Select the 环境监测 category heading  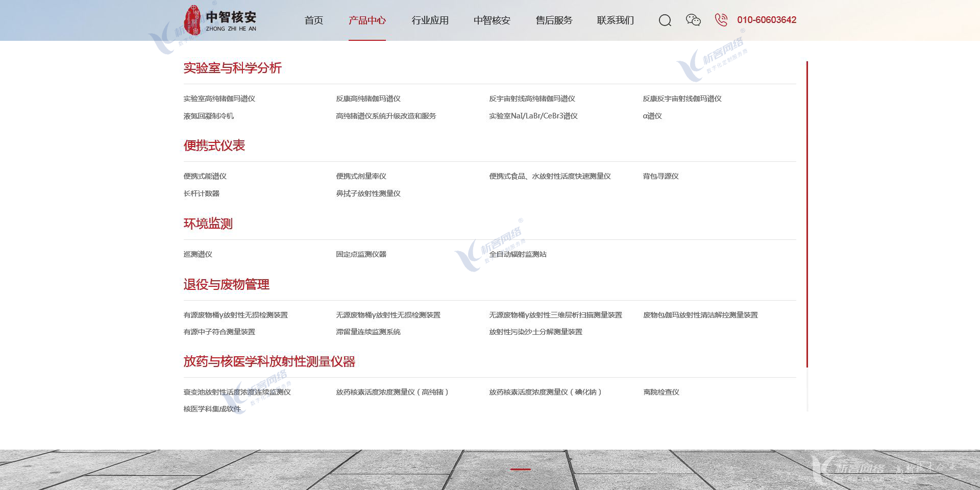pos(208,224)
